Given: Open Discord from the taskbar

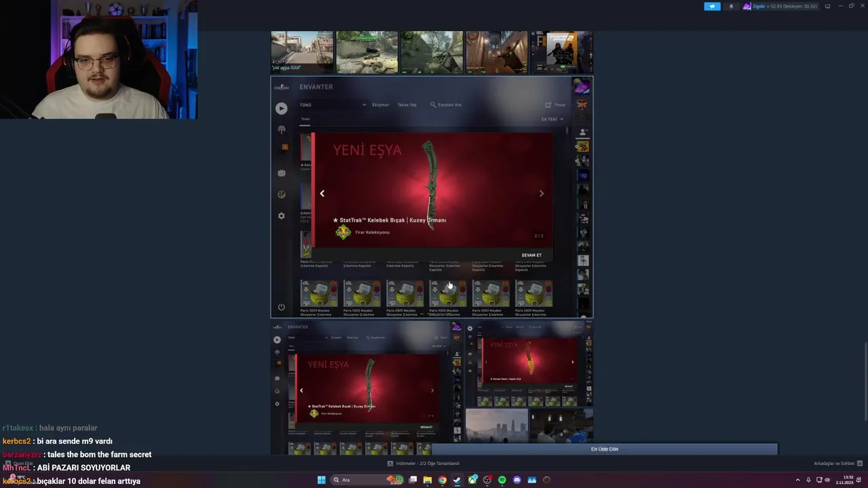Looking at the screenshot, I should pos(517,480).
